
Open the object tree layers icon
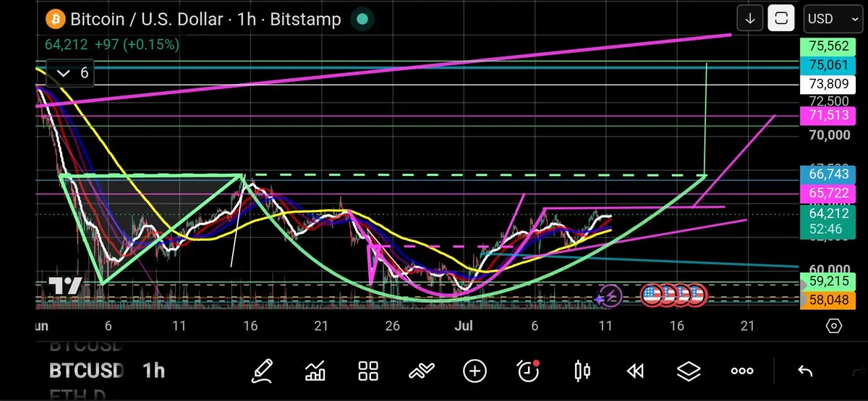(x=689, y=371)
